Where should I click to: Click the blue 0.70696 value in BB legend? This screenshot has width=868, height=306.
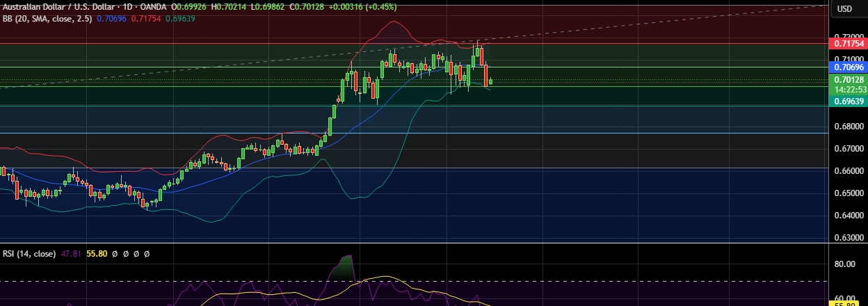113,19
